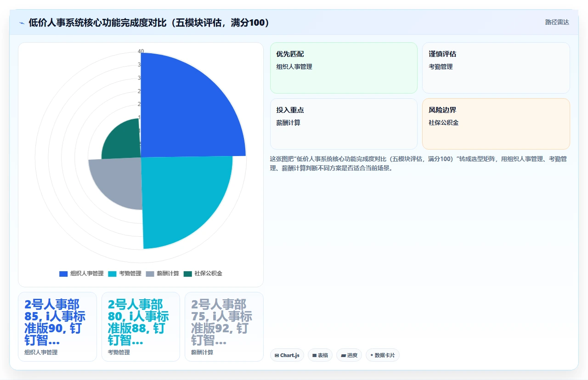This screenshot has height=380, width=588.
Task: Toggle 薪酬计算 legend color swatch
Action: 150,274
